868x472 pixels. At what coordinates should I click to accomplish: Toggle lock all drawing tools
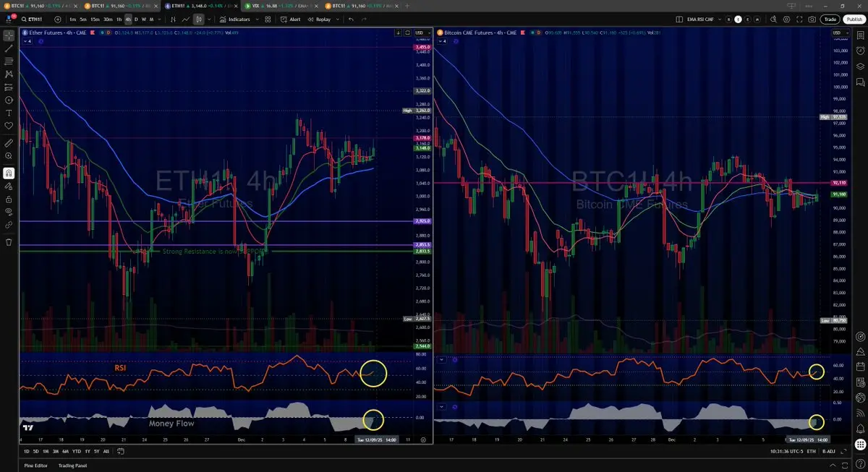9,199
